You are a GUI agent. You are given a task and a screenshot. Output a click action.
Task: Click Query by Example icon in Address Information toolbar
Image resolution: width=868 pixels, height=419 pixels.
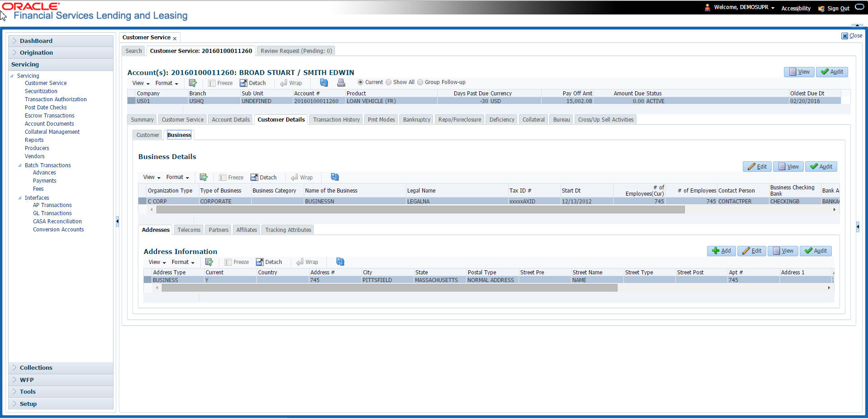point(209,262)
